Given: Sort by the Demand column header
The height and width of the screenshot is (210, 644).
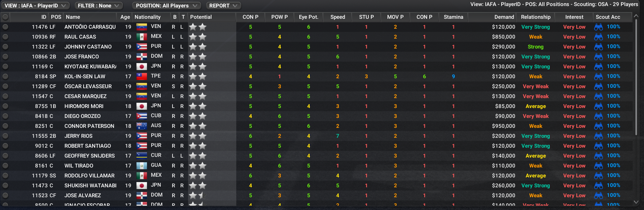Looking at the screenshot, I should pyautogui.click(x=504, y=17).
